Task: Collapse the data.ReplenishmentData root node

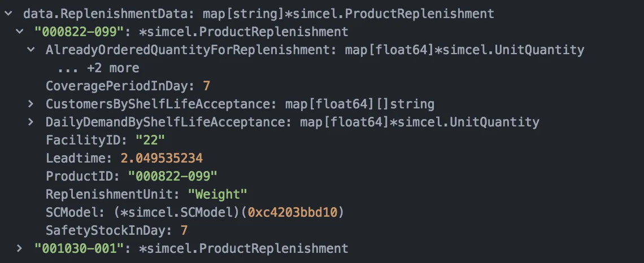Action: (x=8, y=14)
